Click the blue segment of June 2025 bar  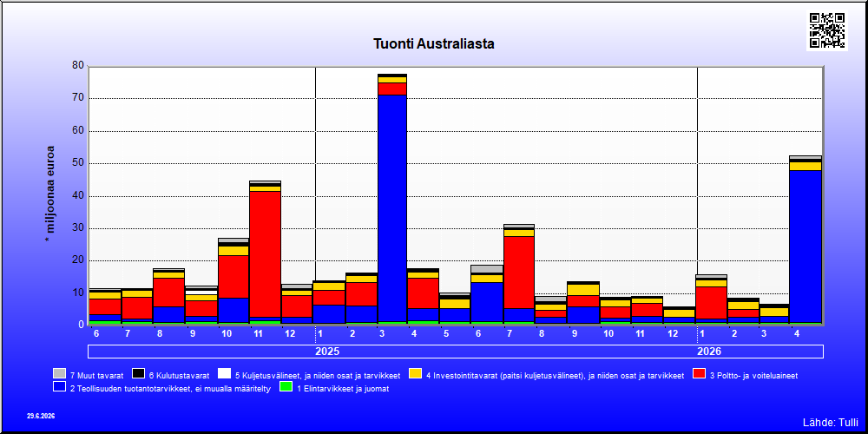pyautogui.click(x=487, y=302)
